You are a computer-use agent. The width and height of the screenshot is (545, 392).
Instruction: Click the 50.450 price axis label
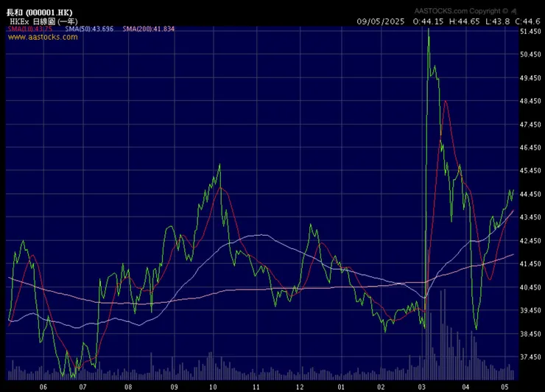(x=530, y=55)
